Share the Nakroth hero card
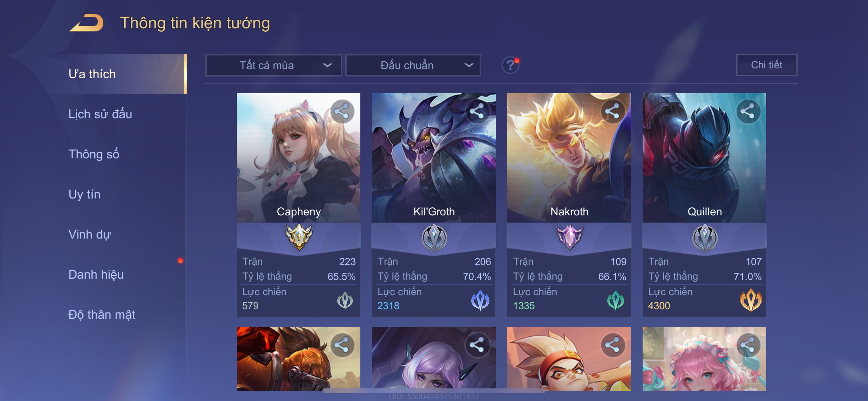The image size is (868, 401). click(x=613, y=111)
